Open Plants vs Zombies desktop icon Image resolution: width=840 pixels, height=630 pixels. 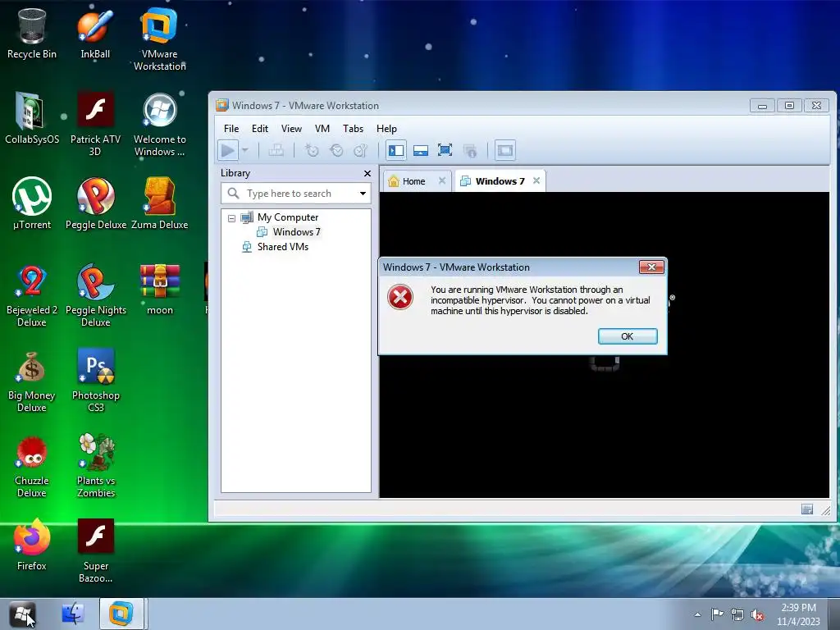click(96, 466)
